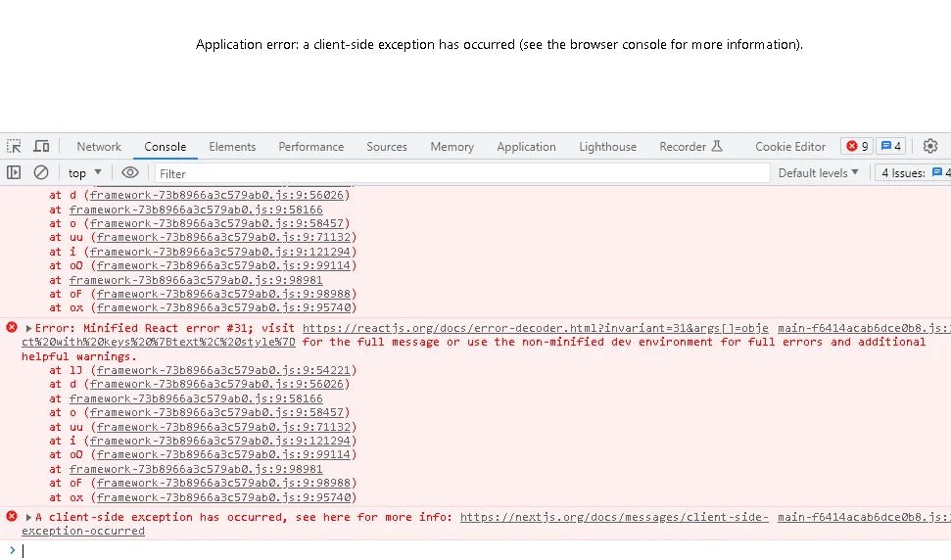The image size is (951, 560).
Task: Open framework link 9:56026 in lower stack trace
Action: 216,384
